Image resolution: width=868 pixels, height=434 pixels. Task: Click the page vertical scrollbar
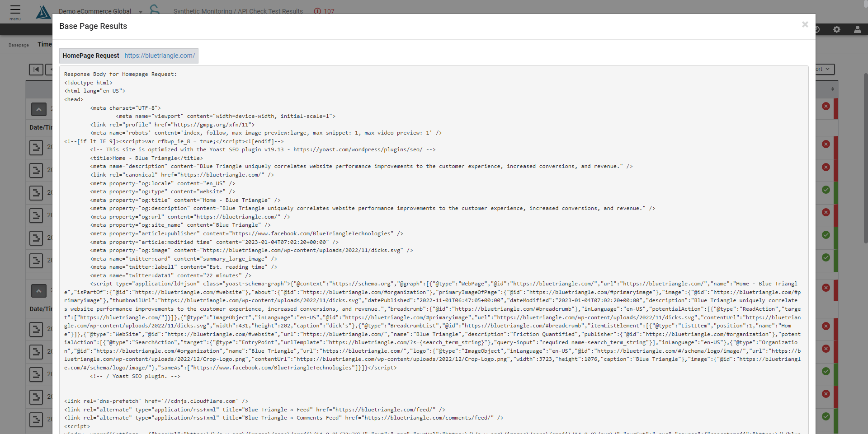click(x=865, y=158)
